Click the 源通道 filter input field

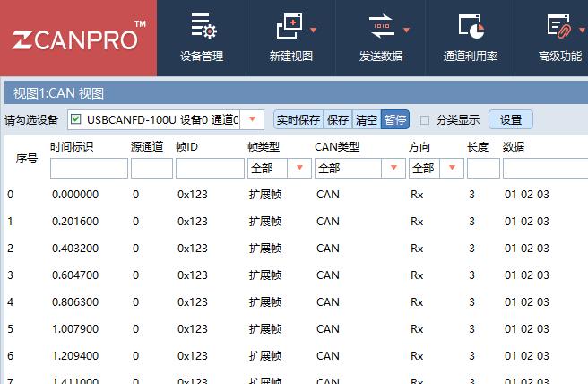click(151, 168)
